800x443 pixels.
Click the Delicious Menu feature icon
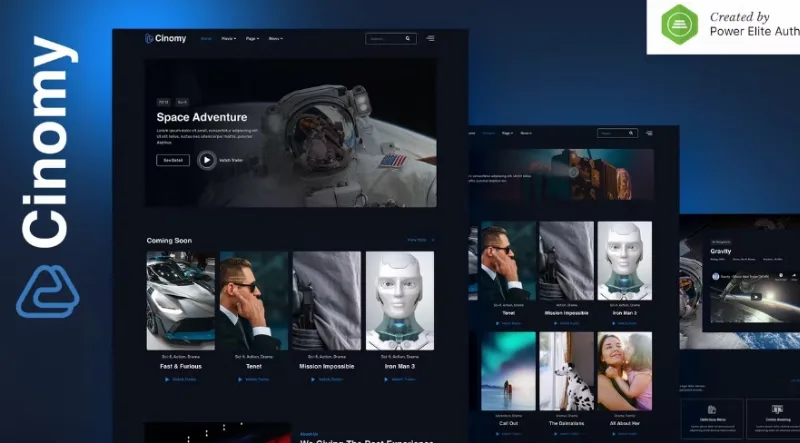tap(712, 410)
